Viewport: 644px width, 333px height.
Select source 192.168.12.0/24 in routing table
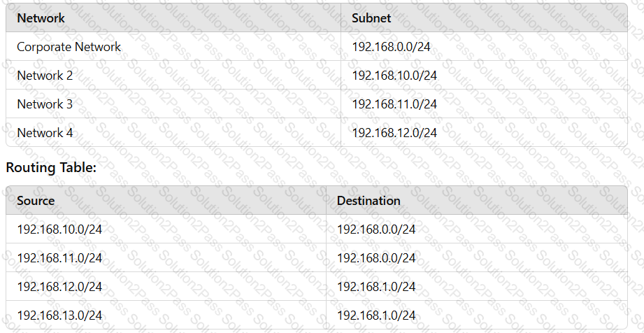(x=59, y=287)
